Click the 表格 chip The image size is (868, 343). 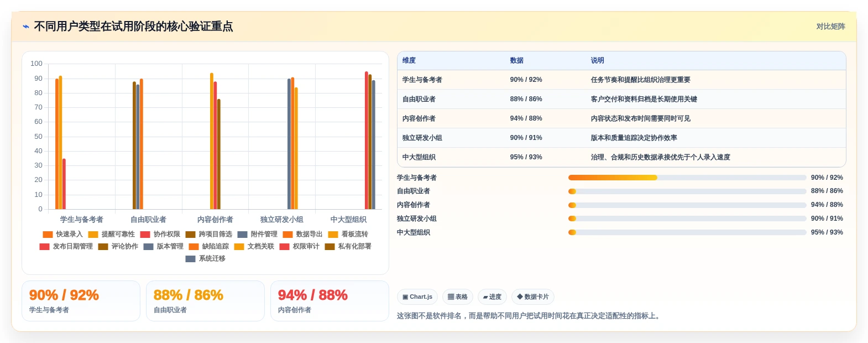click(458, 297)
